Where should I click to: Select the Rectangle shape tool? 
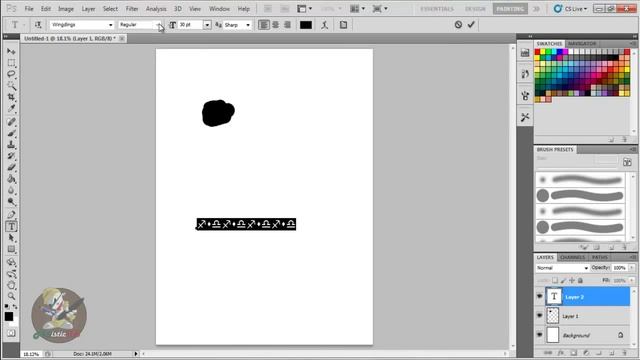(11, 249)
